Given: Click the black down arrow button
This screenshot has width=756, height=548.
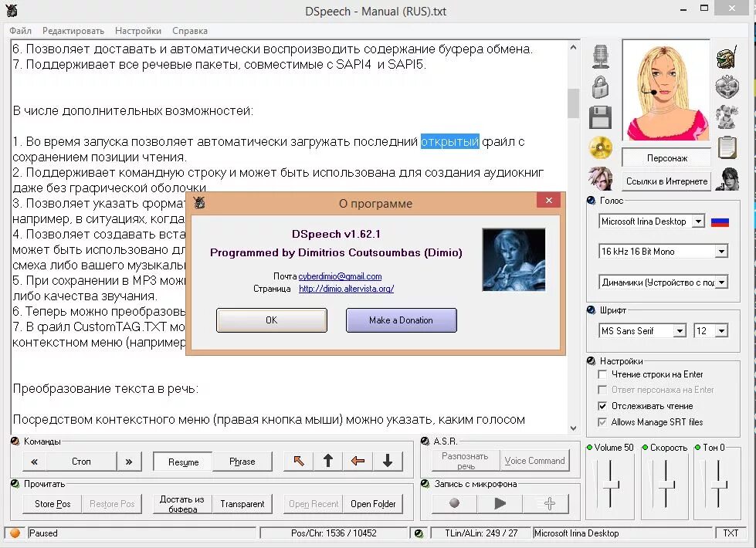Looking at the screenshot, I should point(388,462).
